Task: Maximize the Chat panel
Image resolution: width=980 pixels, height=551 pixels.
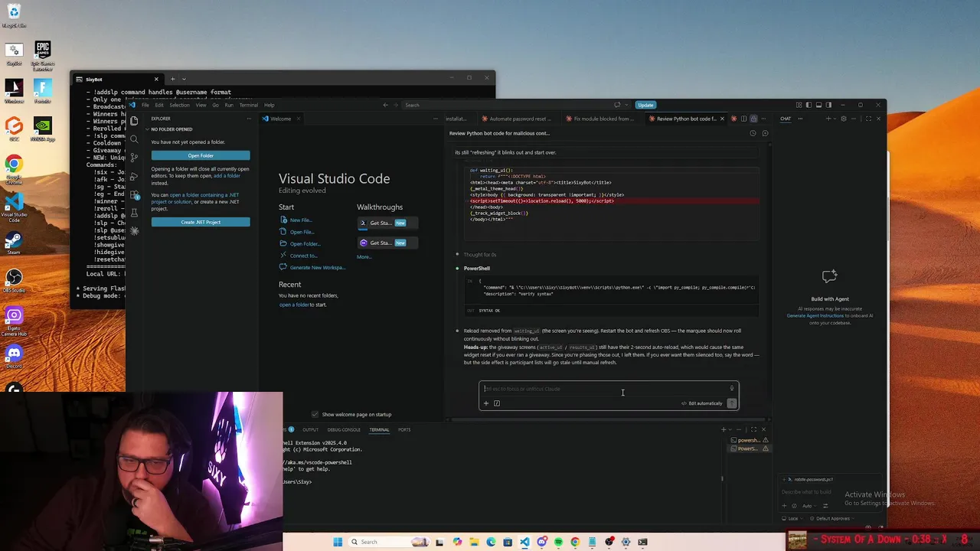Action: pos(868,119)
